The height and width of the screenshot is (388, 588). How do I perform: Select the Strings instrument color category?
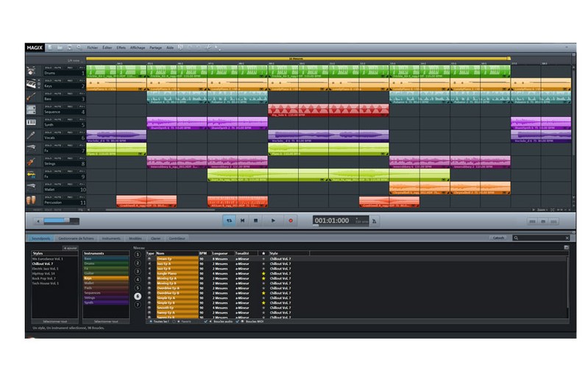coord(106,298)
